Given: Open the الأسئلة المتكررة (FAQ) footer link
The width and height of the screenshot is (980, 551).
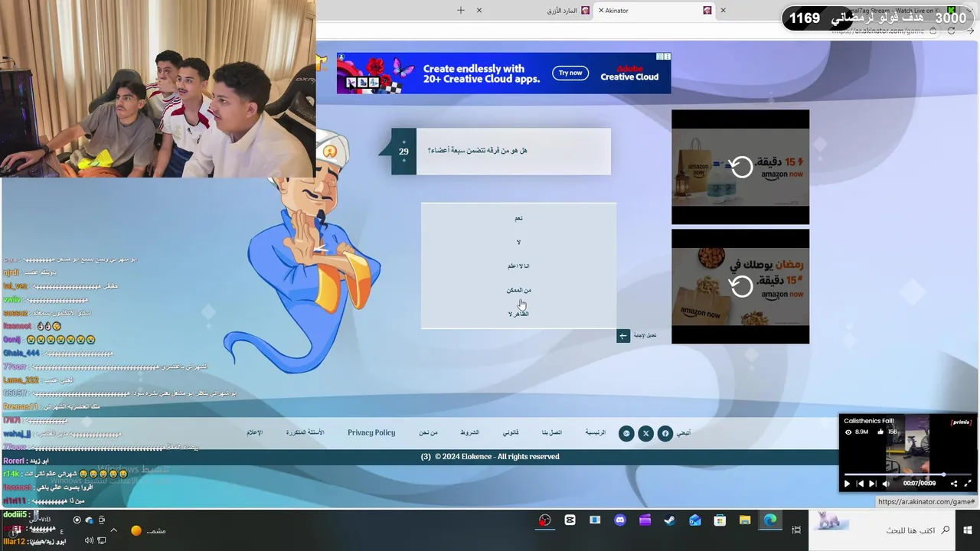Looking at the screenshot, I should [x=305, y=432].
